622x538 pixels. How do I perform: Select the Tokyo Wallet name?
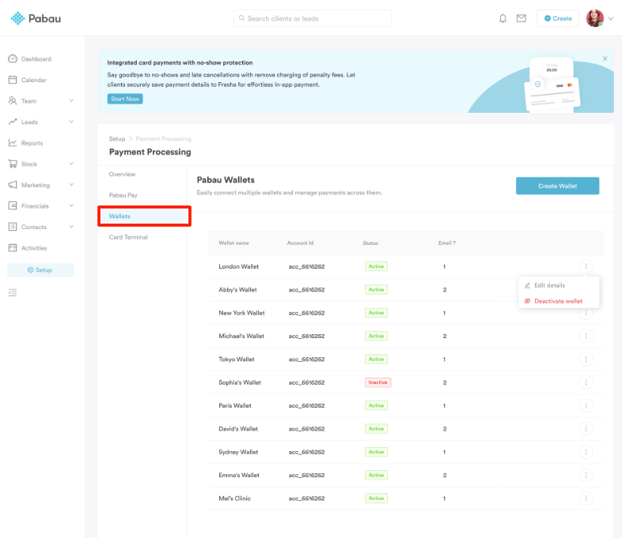coord(236,359)
